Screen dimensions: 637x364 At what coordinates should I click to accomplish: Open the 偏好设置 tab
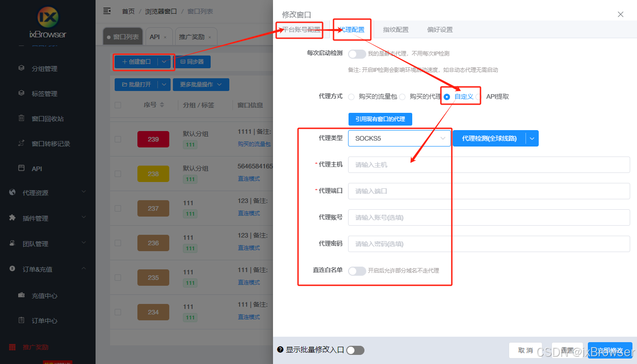click(x=440, y=29)
